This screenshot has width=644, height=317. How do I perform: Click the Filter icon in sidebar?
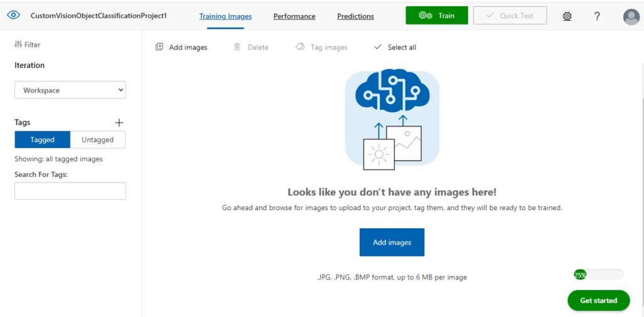(x=18, y=45)
